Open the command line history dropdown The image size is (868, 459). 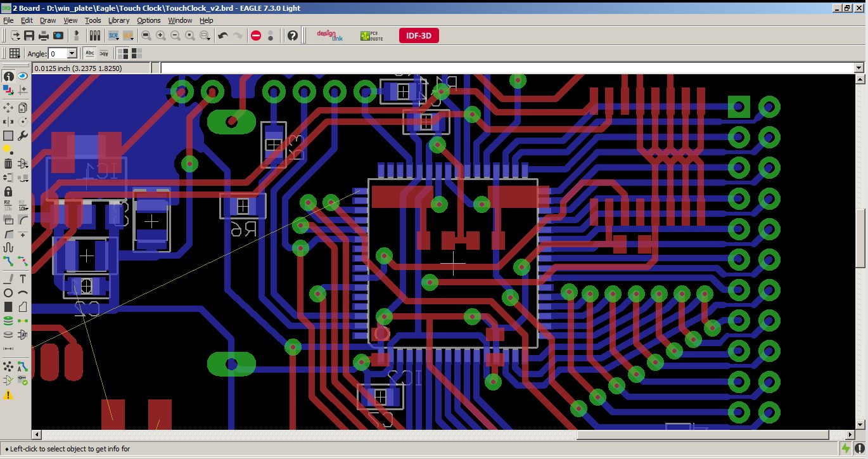[859, 68]
